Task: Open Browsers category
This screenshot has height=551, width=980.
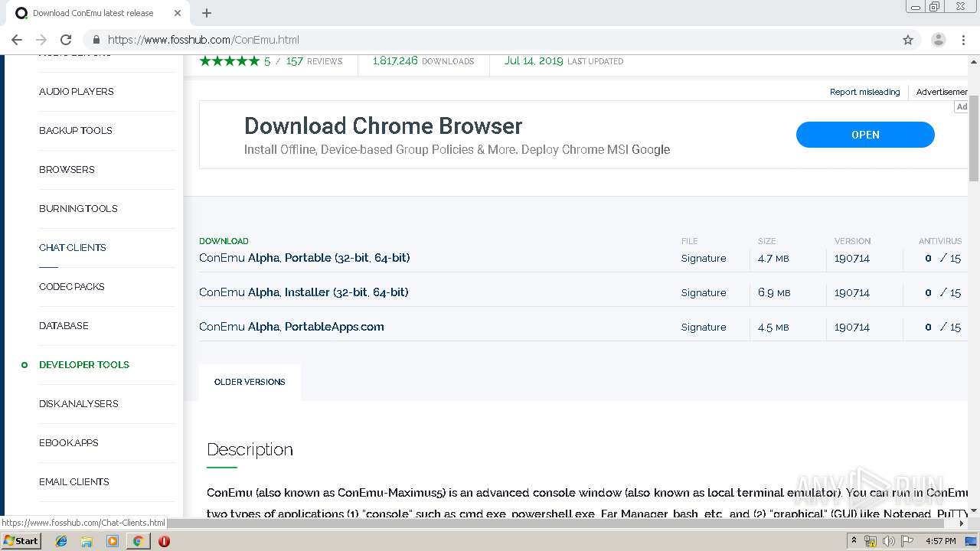Action: pos(67,169)
